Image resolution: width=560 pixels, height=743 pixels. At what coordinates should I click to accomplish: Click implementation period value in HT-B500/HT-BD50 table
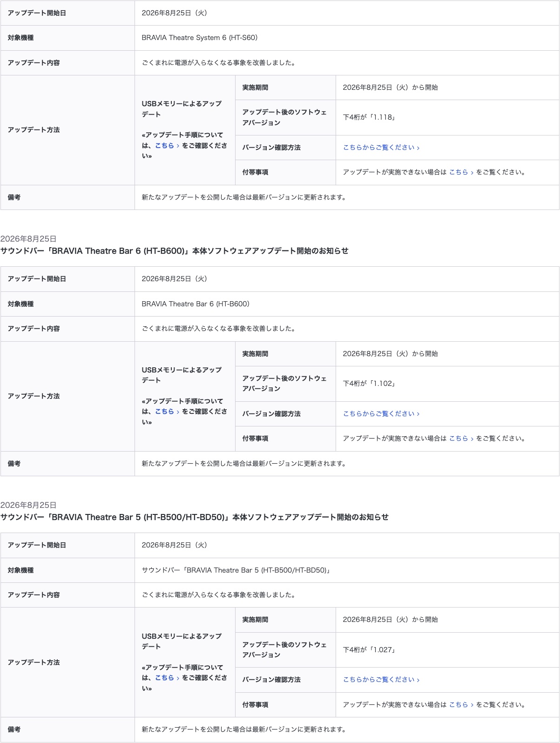click(x=390, y=620)
